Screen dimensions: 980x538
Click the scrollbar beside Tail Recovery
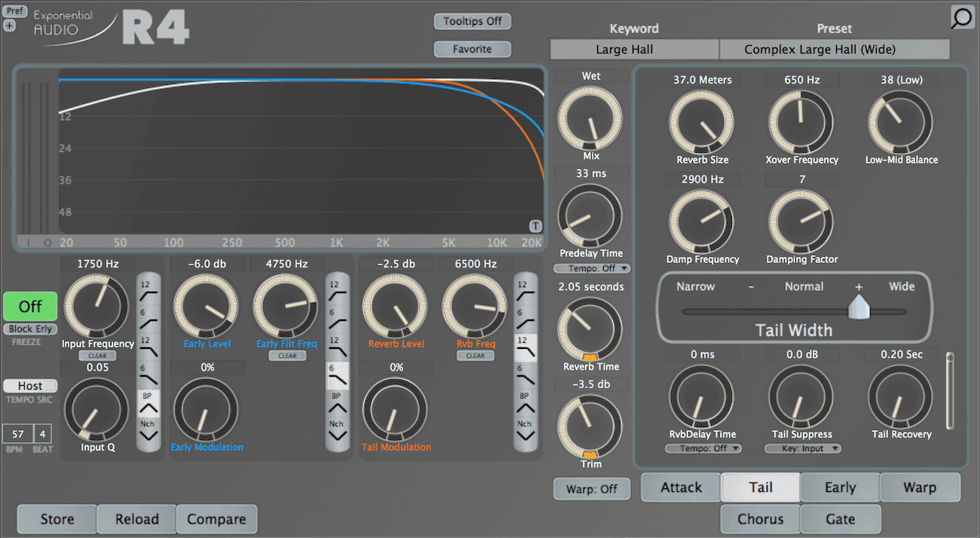pos(950,390)
